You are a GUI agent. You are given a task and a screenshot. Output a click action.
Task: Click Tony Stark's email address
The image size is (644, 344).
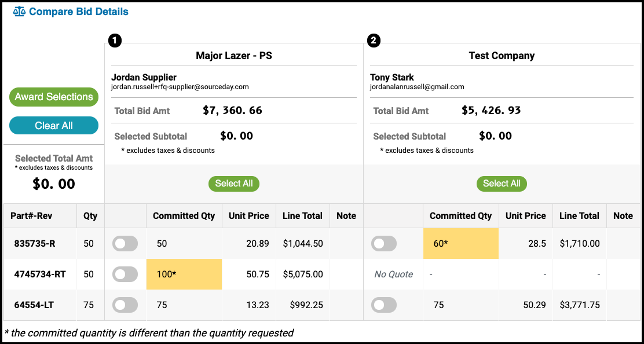(x=418, y=87)
